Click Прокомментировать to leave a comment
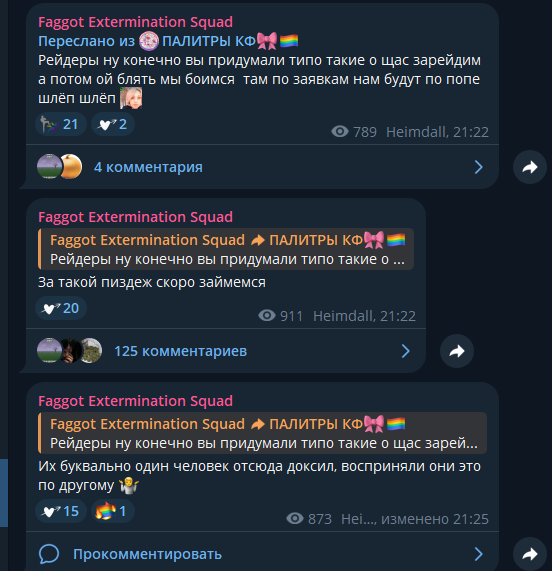 click(147, 554)
